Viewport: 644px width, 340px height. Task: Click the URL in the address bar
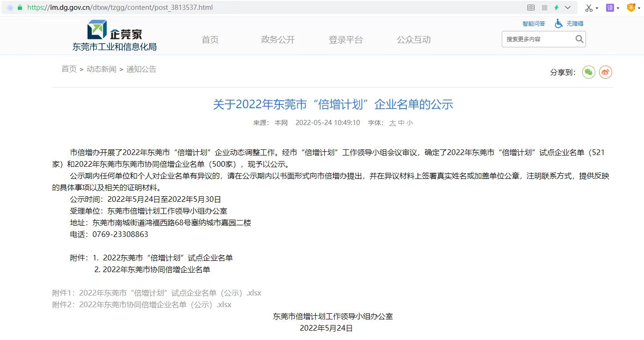click(x=120, y=7)
